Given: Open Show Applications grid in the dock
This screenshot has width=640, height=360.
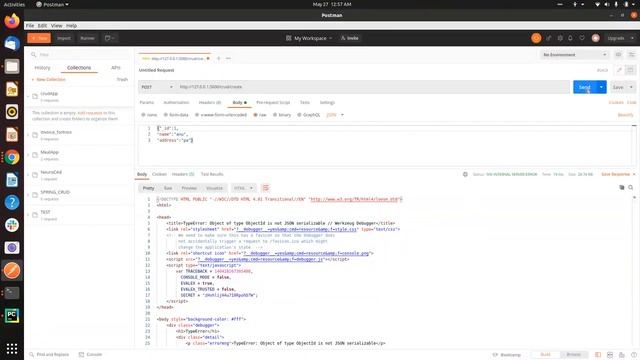Looking at the screenshot, I should click(x=12, y=348).
